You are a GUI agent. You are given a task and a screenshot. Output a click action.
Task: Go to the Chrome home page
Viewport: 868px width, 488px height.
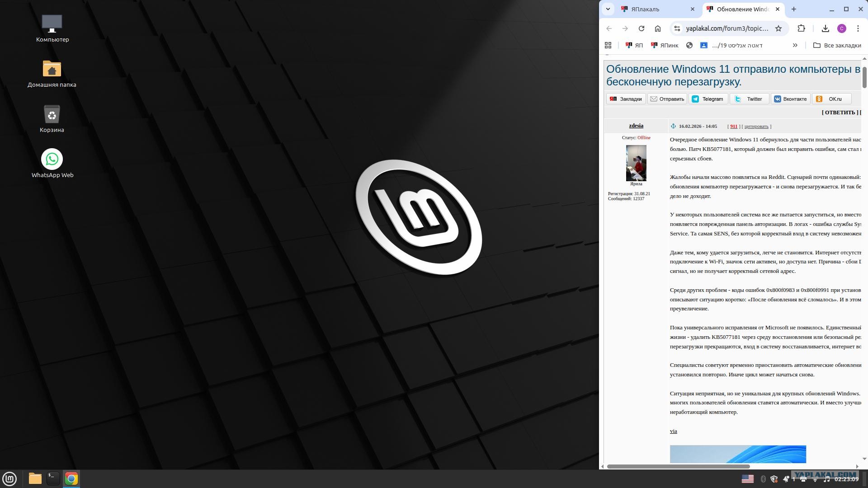tap(658, 28)
